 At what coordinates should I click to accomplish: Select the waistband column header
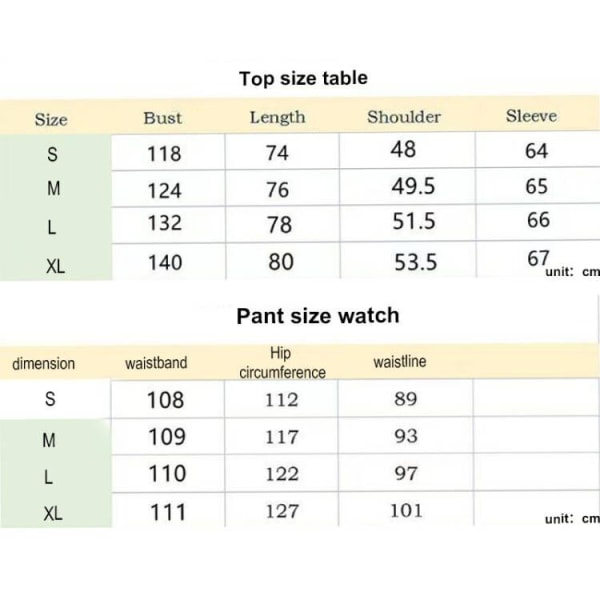156,363
